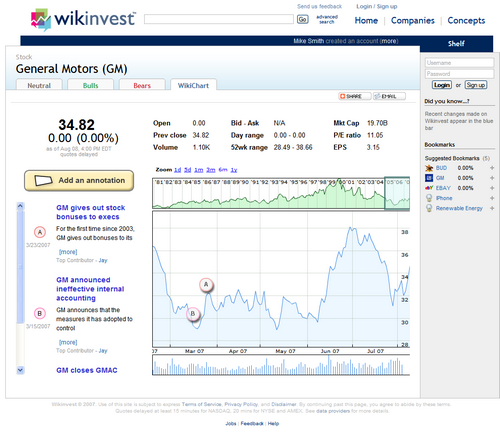Open the Send us feedback link
This screenshot has width=500, height=432.
(x=319, y=6)
